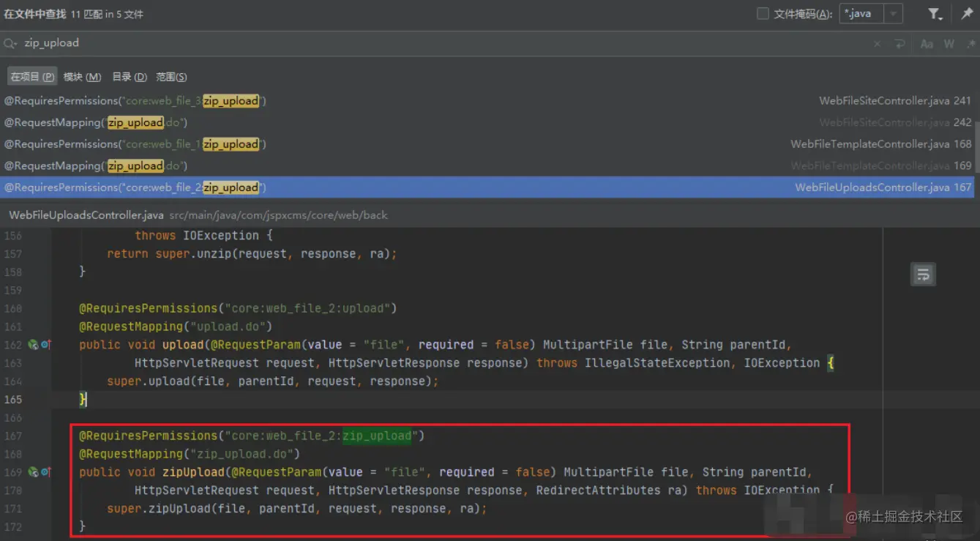Click line number 165 in gutter
Image resolution: width=980 pixels, height=541 pixels.
click(14, 400)
